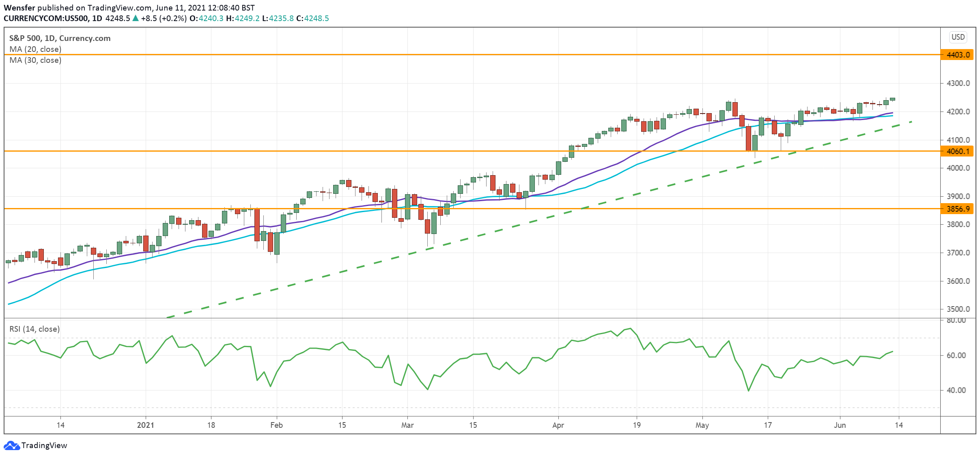980x457 pixels.
Task: Click the 4403.0 orange price label
Action: (957, 55)
